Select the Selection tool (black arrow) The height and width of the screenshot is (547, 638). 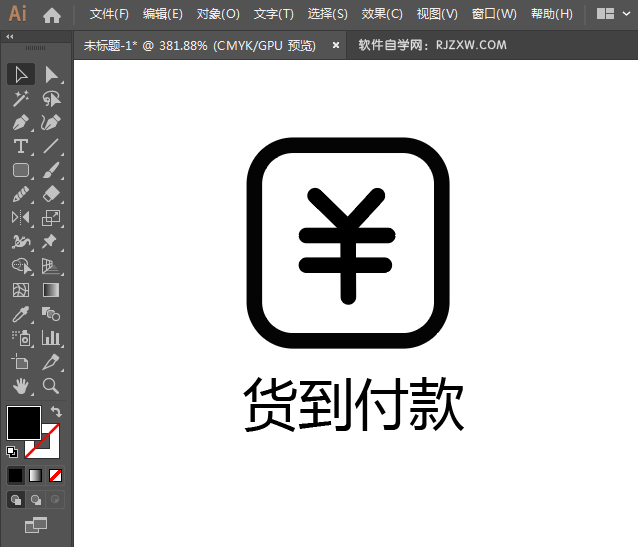pyautogui.click(x=21, y=74)
